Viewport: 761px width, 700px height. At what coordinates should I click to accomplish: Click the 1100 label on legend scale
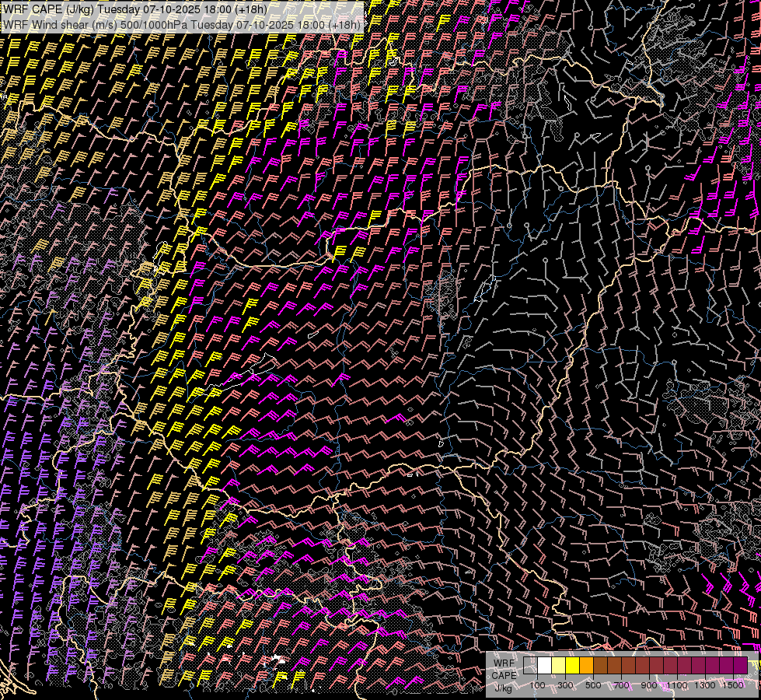677,685
